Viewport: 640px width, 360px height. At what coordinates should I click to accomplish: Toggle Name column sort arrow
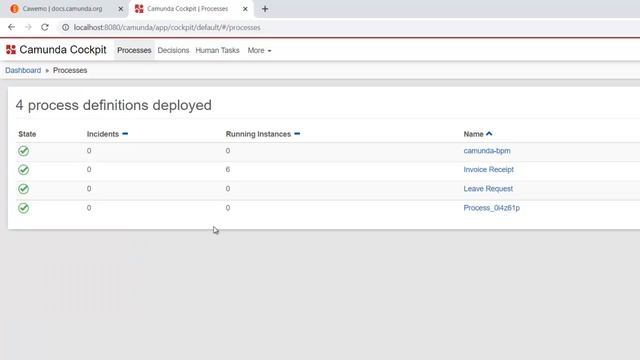click(489, 133)
